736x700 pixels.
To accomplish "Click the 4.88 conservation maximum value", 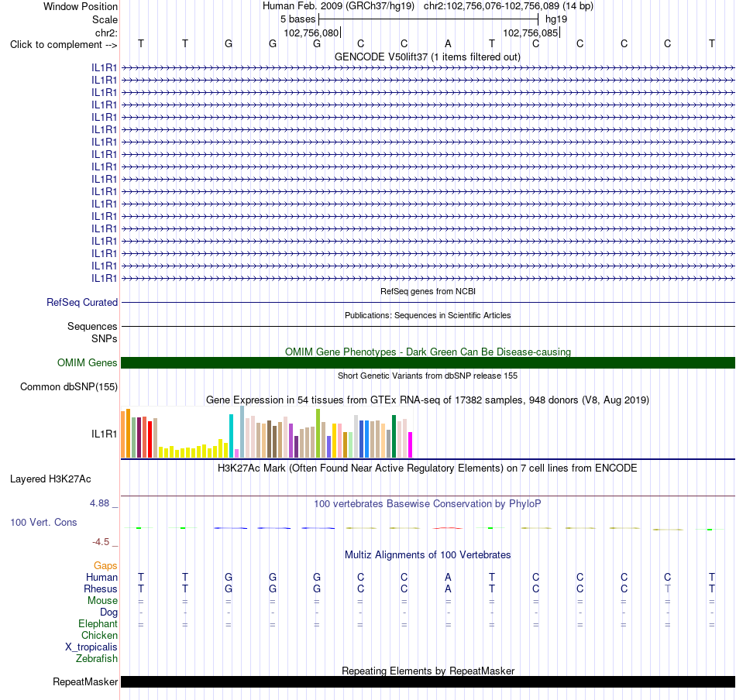I will [99, 503].
